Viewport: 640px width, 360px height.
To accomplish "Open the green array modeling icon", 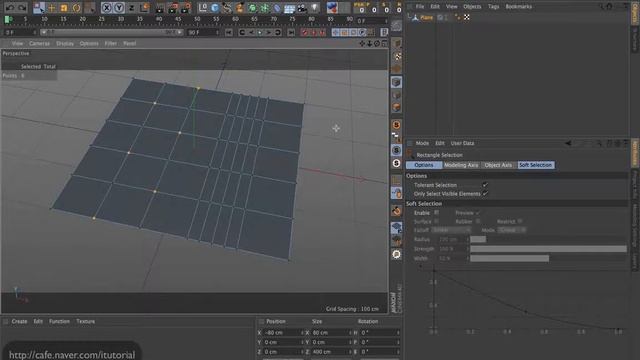I will [x=252, y=8].
